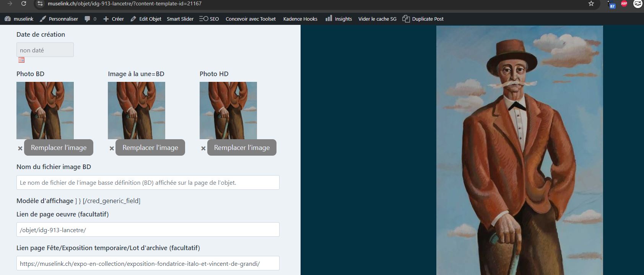The width and height of the screenshot is (644, 275).
Task: Open the AdBlock Plus extension icon
Action: pos(624,3)
